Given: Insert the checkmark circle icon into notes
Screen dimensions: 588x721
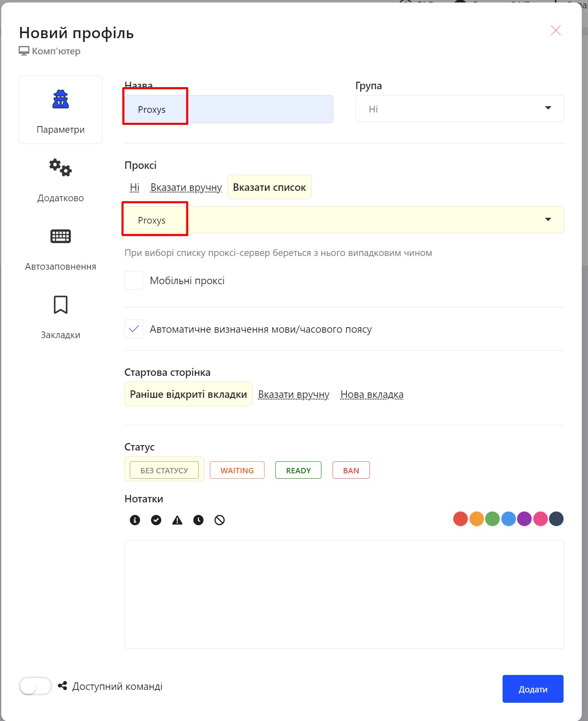Looking at the screenshot, I should (156, 520).
